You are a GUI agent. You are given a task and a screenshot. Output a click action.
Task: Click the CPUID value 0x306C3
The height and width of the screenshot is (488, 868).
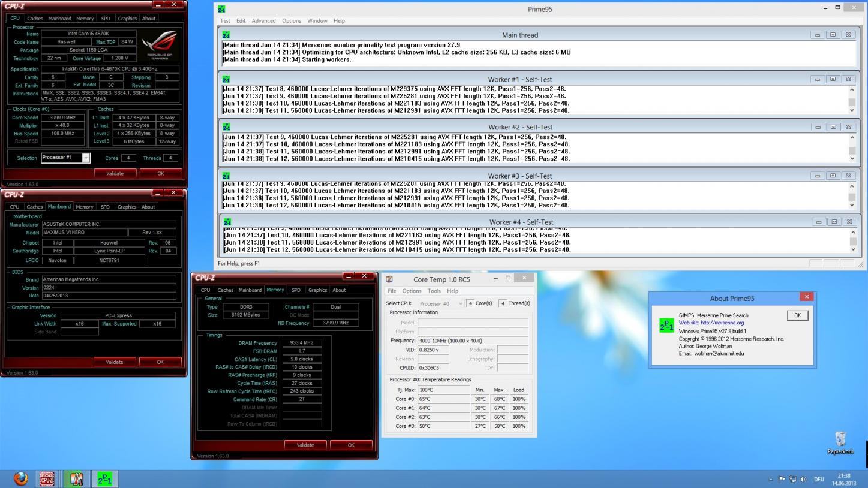click(x=433, y=368)
